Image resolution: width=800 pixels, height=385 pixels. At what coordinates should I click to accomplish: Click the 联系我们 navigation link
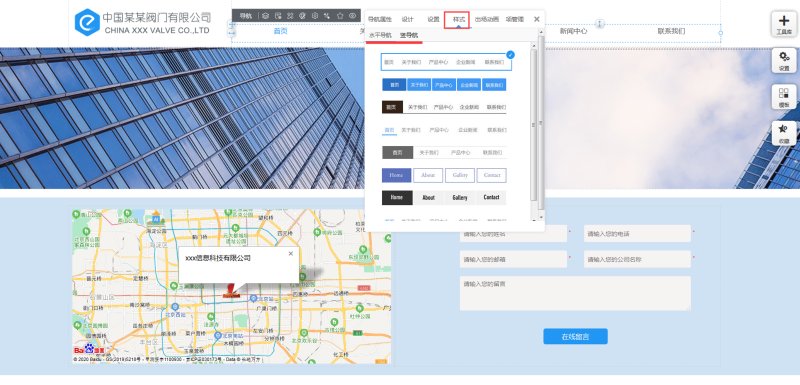tap(671, 31)
